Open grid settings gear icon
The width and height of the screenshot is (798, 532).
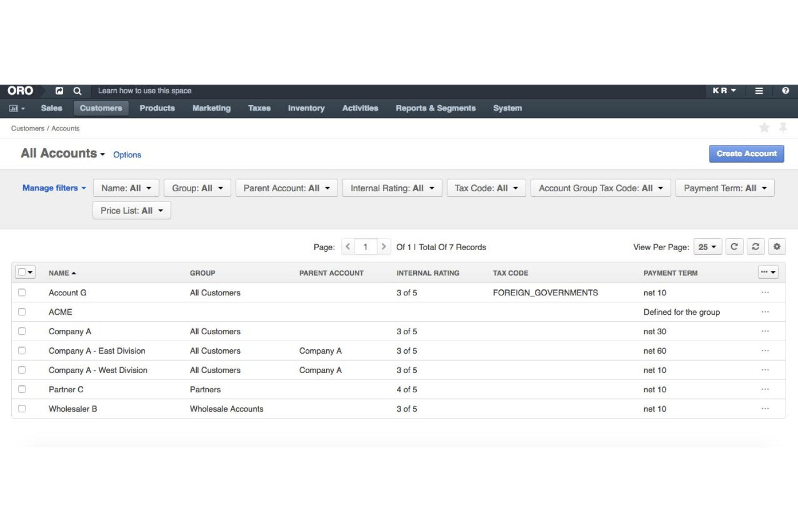(x=776, y=247)
